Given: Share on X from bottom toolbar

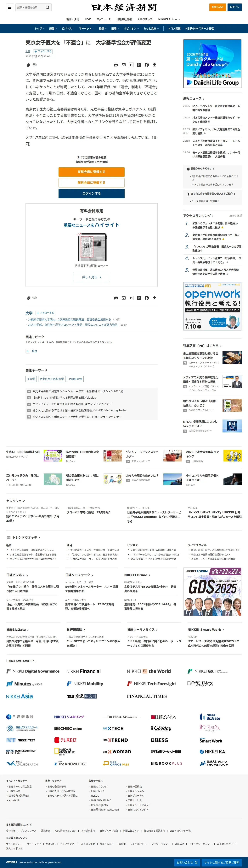Looking at the screenshot, I should (139, 298).
